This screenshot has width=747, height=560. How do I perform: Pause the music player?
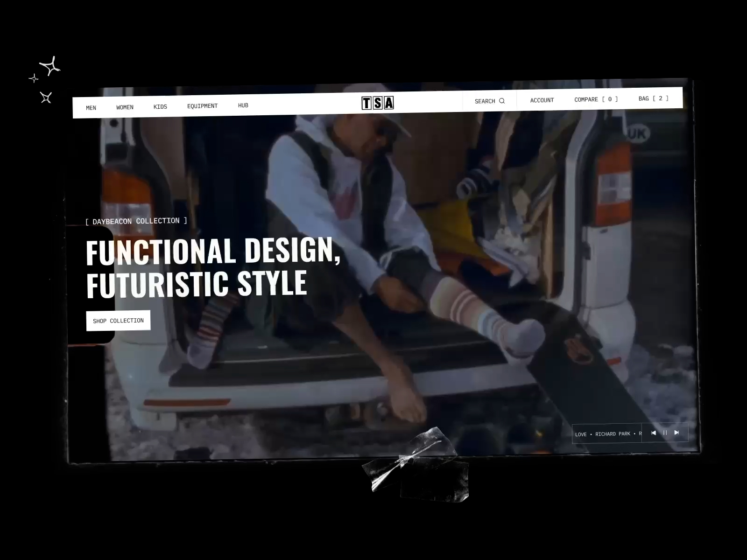(665, 433)
